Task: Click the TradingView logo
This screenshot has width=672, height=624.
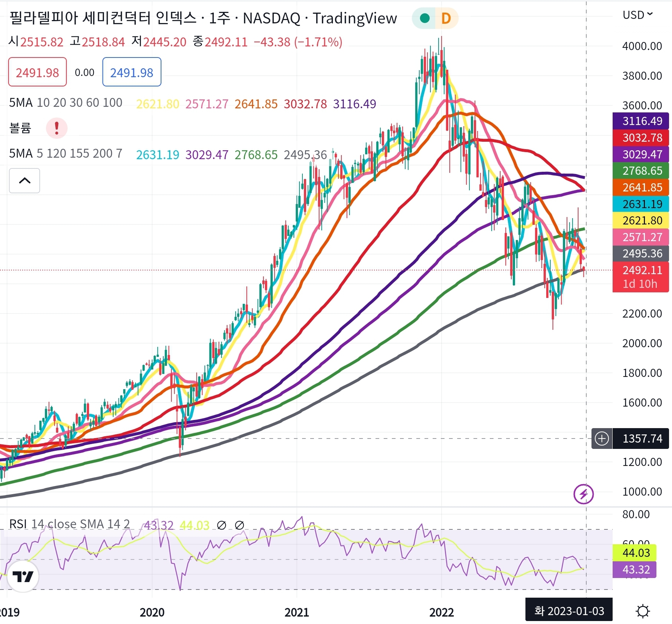Action: [23, 577]
